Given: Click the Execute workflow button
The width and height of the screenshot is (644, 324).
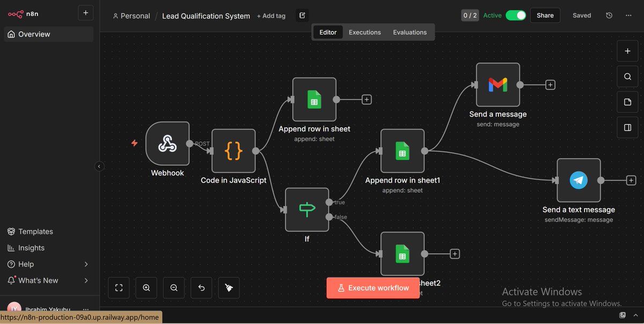Looking at the screenshot, I should [373, 288].
